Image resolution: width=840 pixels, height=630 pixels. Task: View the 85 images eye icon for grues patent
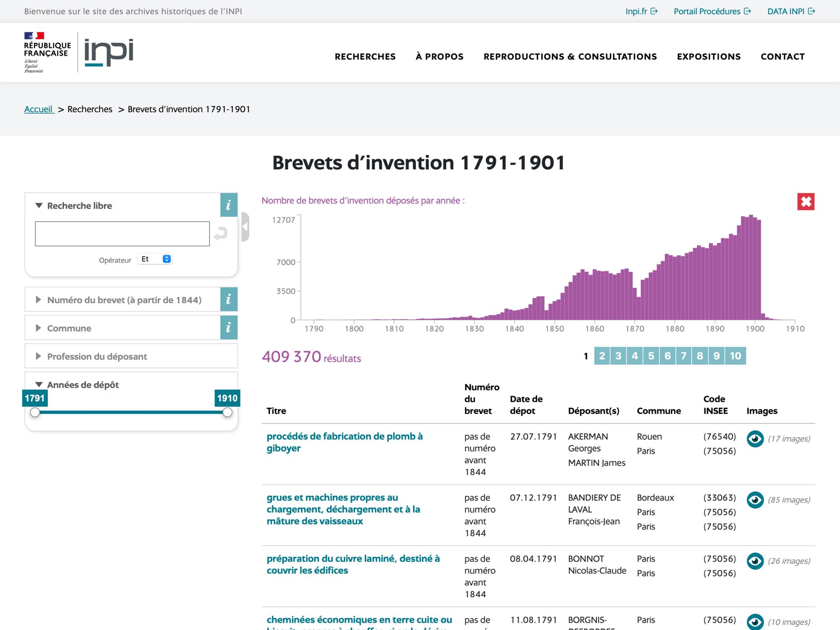[755, 500]
